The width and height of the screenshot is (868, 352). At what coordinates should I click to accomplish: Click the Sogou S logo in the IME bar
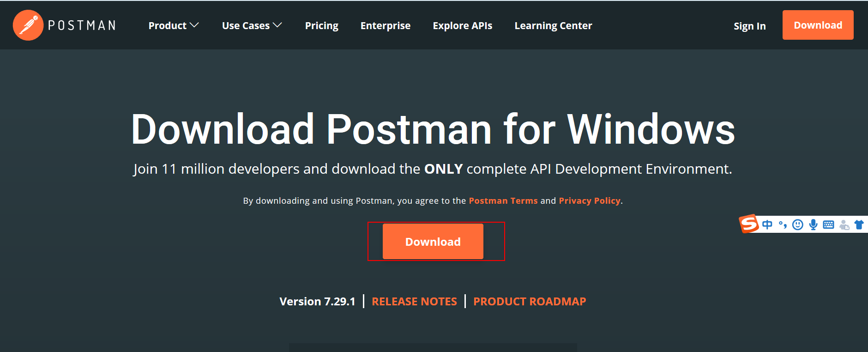coord(749,224)
